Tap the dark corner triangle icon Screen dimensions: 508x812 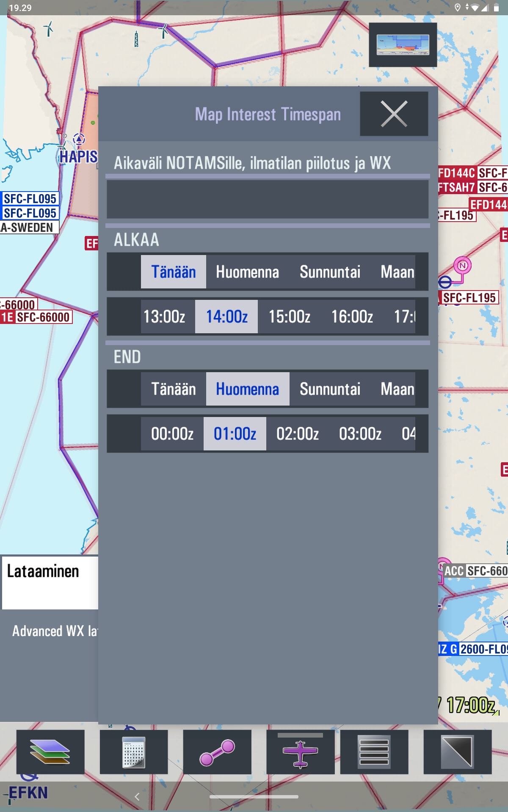tap(457, 752)
